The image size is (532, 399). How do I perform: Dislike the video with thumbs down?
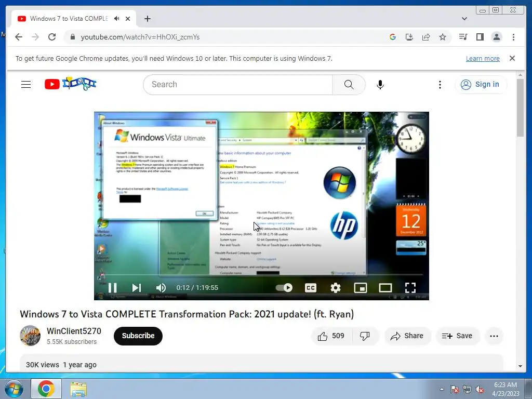365,336
